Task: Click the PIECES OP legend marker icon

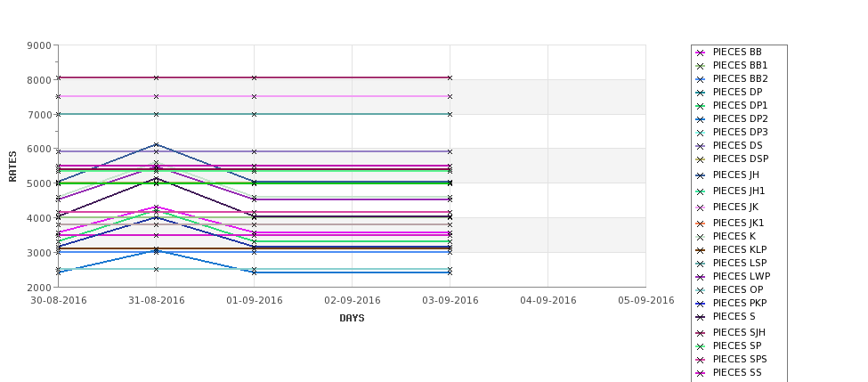Action: pyautogui.click(x=701, y=290)
